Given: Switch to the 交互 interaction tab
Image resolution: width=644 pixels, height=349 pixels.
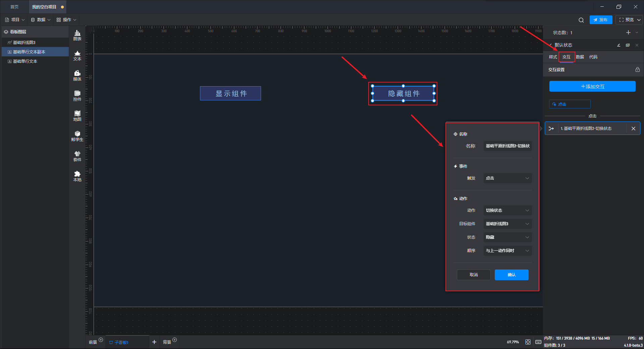Looking at the screenshot, I should (x=567, y=57).
